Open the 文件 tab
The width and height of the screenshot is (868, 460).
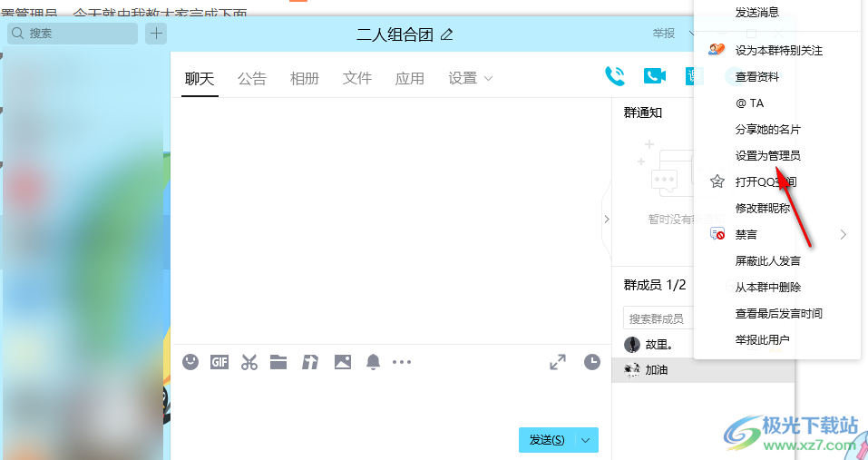pyautogui.click(x=357, y=79)
